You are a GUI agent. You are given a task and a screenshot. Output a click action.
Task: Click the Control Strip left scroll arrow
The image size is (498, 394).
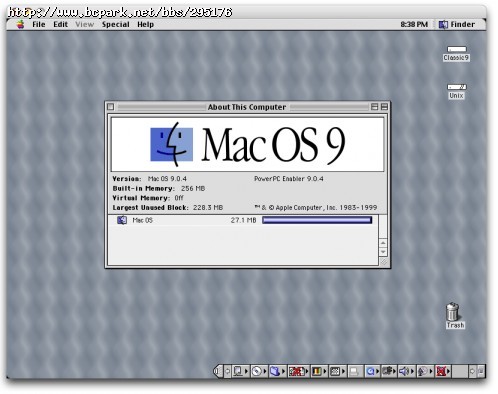pyautogui.click(x=227, y=371)
